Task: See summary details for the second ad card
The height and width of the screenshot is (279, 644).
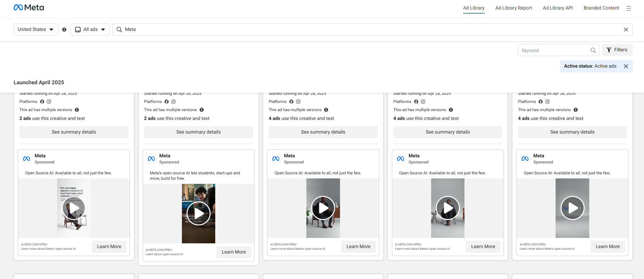Action: tap(199, 132)
